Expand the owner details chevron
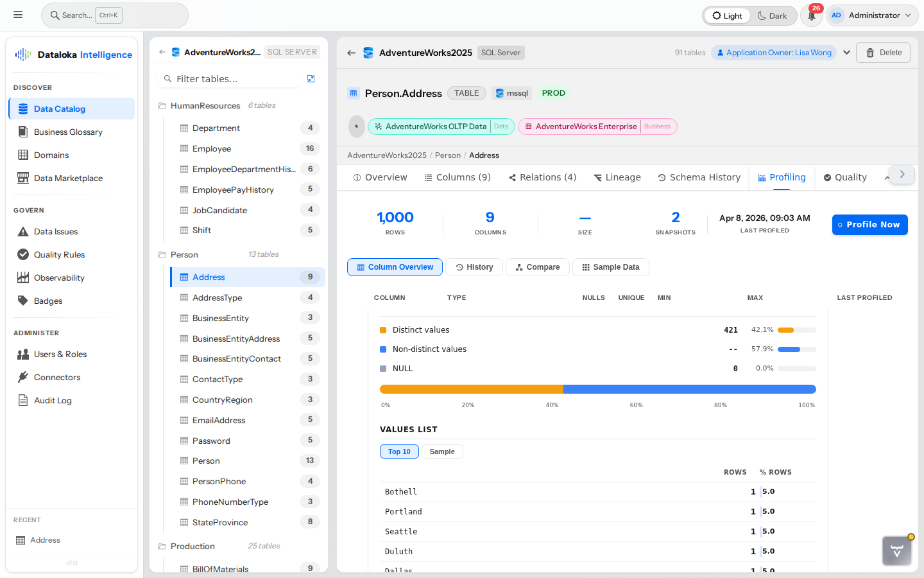 846,53
